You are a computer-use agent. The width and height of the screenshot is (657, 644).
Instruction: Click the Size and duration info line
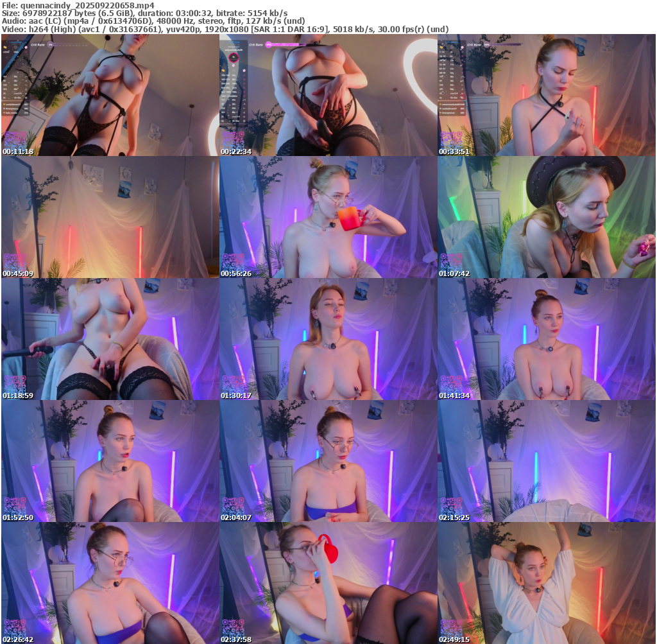click(x=144, y=13)
